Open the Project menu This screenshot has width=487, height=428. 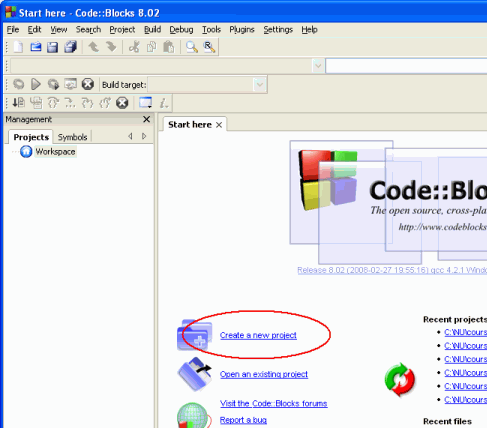122,30
